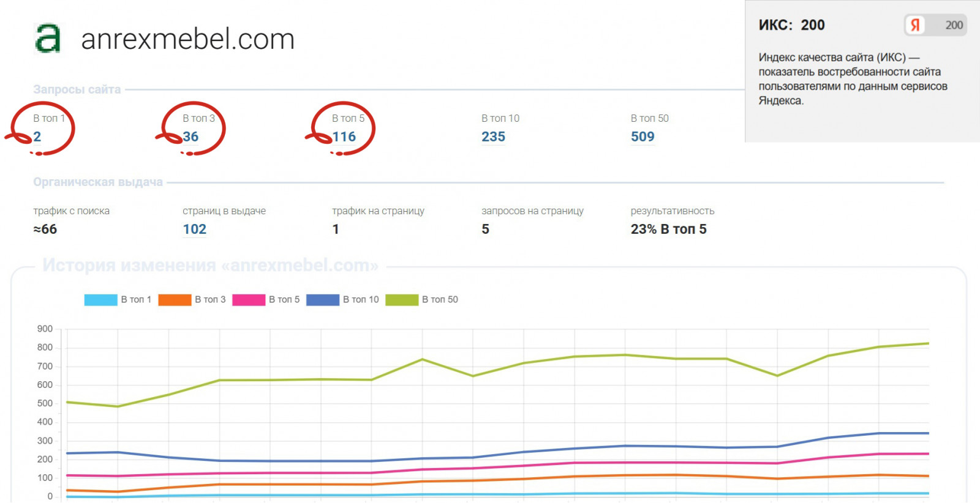Viewport: 980px width, 503px height.
Task: Click the 'ИКС: 200' heading
Action: (x=791, y=25)
